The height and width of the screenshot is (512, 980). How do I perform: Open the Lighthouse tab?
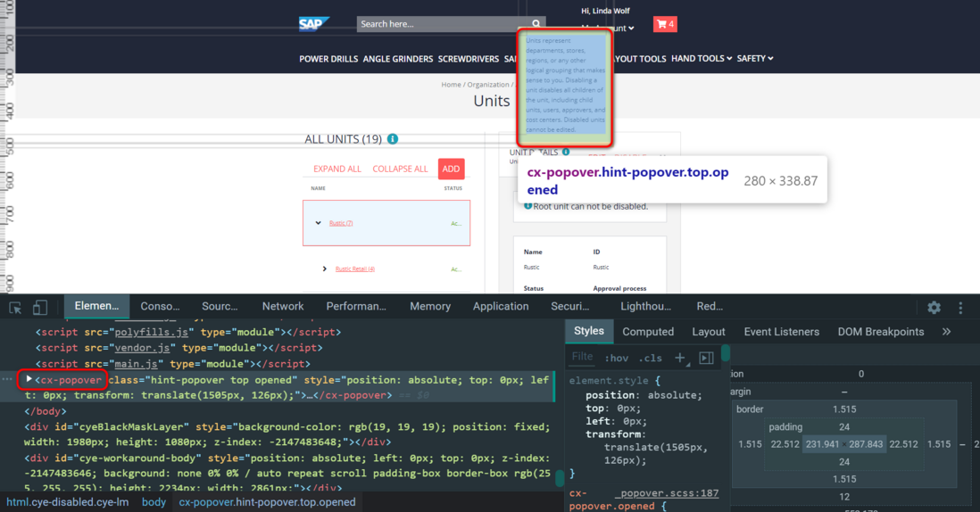645,306
